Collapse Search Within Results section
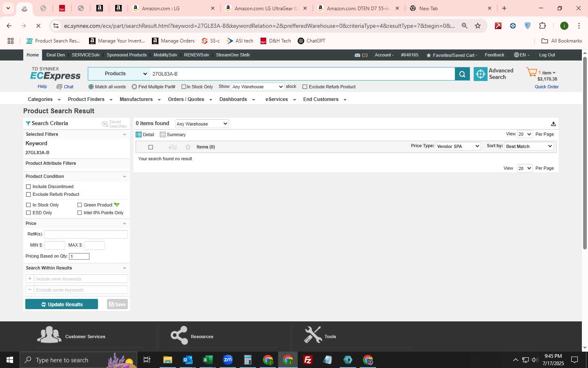588x368 pixels. (125, 268)
